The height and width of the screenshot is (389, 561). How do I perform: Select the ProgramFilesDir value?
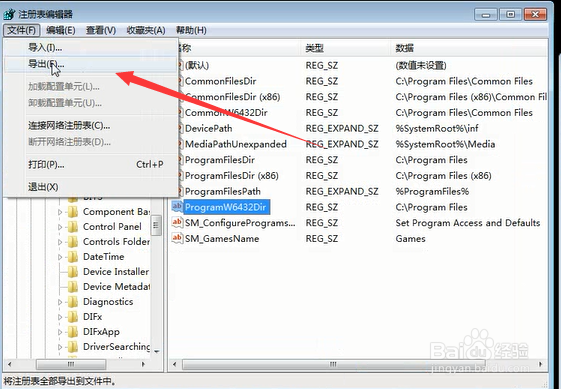click(220, 160)
